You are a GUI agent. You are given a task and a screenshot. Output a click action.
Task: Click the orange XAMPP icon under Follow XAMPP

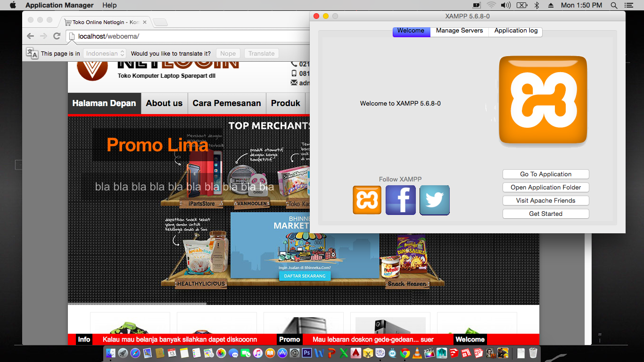tap(367, 200)
